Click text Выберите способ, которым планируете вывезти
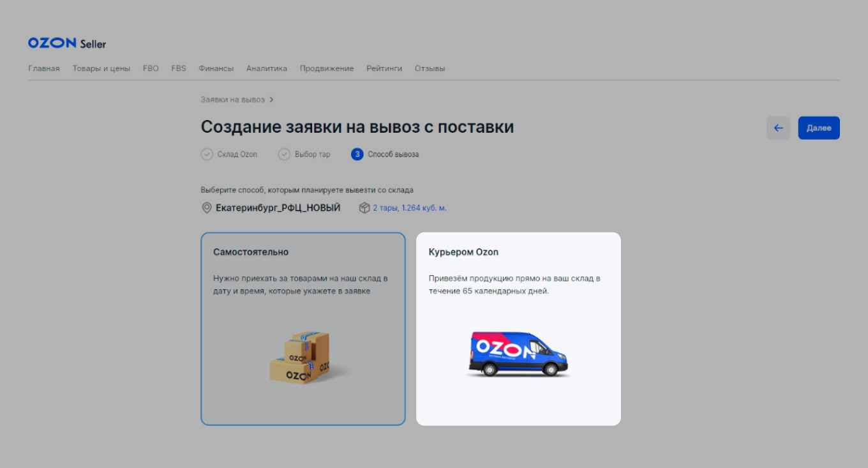Image resolution: width=868 pixels, height=468 pixels. click(307, 190)
